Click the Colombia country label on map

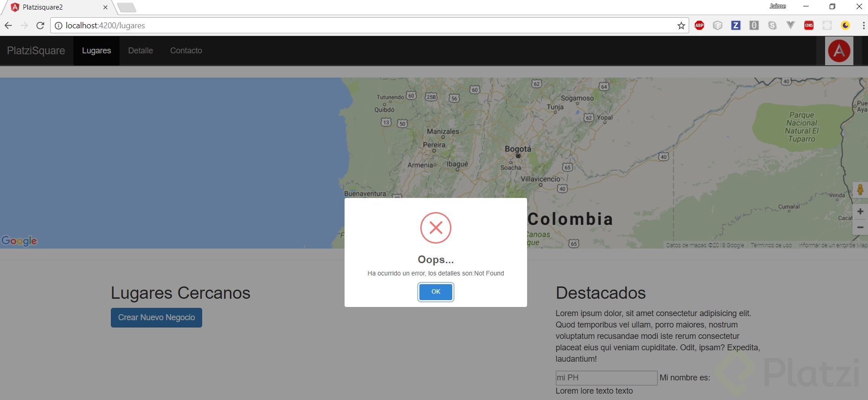point(570,219)
